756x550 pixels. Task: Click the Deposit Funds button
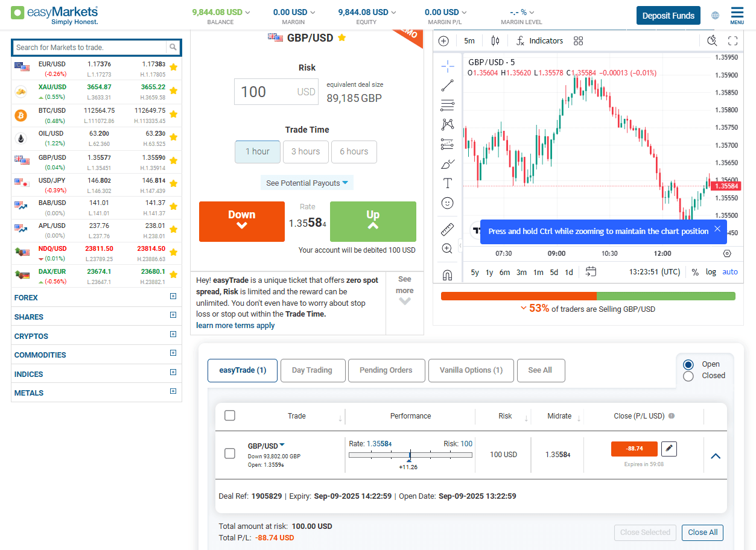point(668,16)
